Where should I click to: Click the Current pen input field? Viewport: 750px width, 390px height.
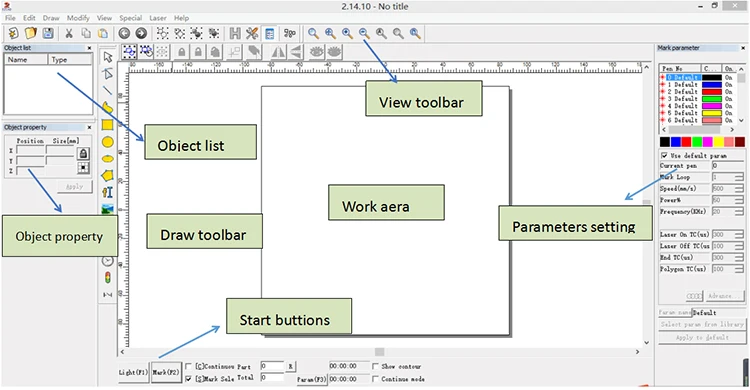click(728, 166)
